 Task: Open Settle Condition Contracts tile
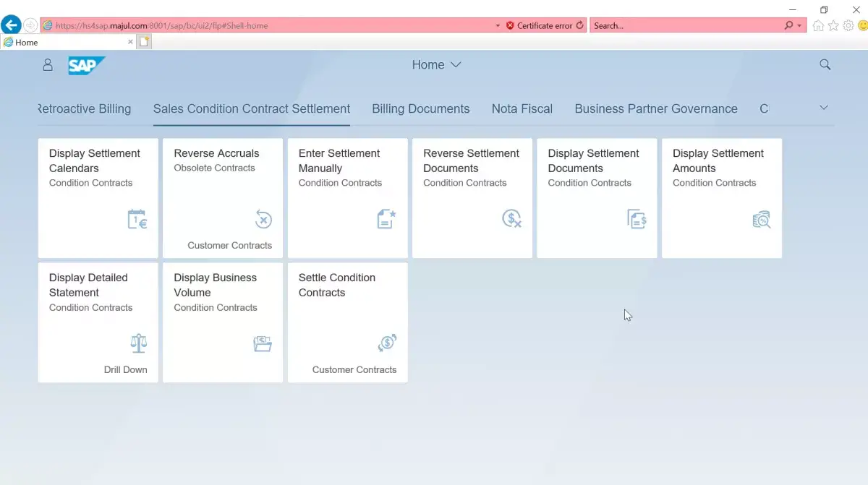tap(348, 322)
